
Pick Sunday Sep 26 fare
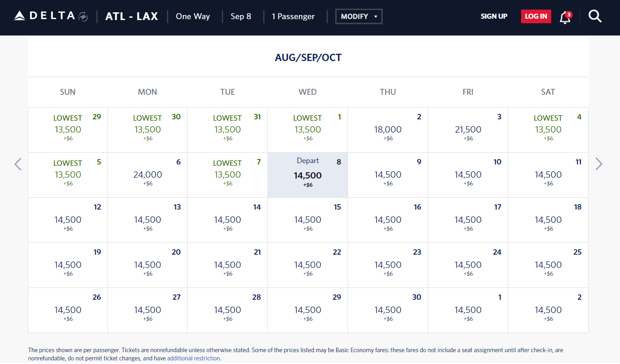tap(68, 310)
